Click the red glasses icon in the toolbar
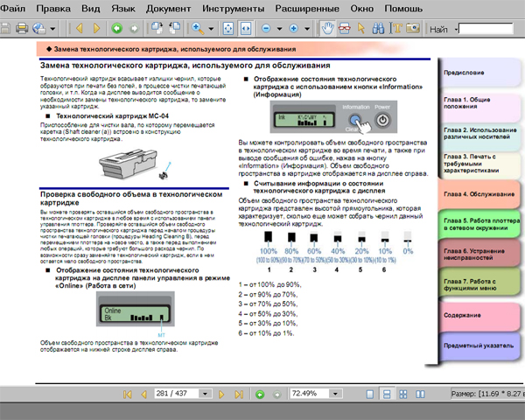Viewport: 525px width, 420px height. 345,29
